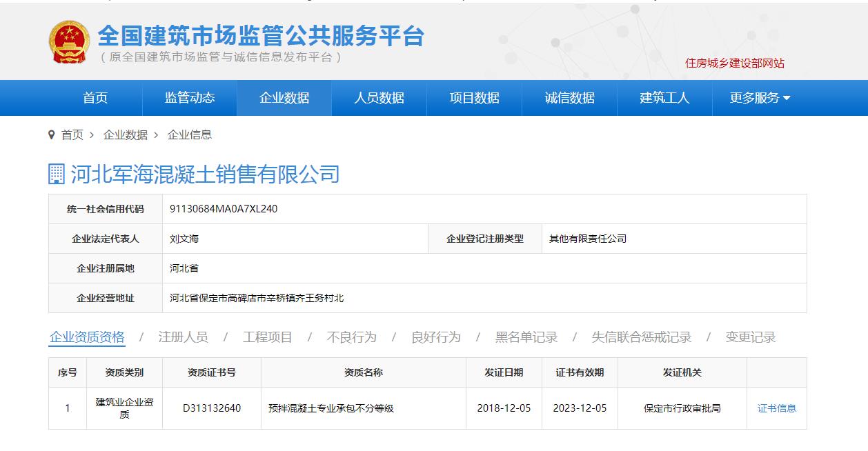Click credit code 91130684MA0A7XL240
Screen dimensions: 868x451
tap(224, 209)
